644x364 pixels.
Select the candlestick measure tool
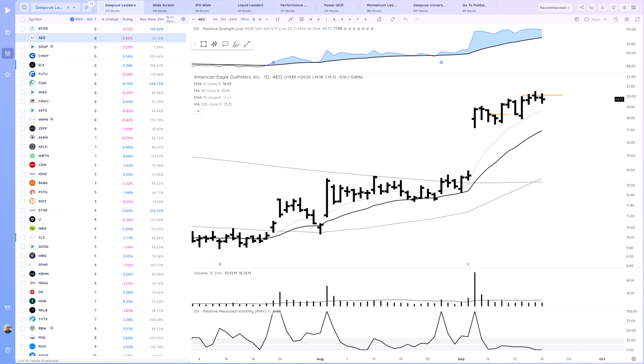[x=214, y=44]
